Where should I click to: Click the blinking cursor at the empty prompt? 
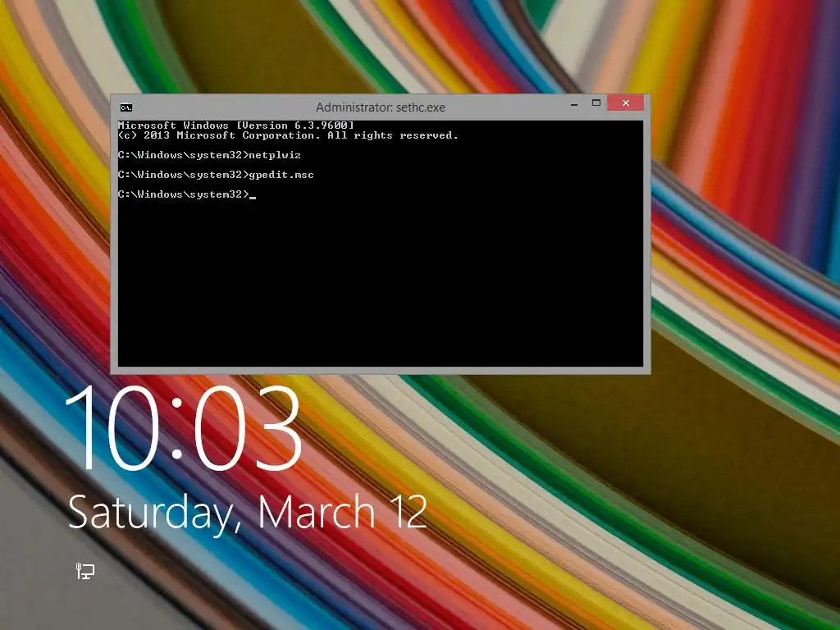(x=253, y=197)
